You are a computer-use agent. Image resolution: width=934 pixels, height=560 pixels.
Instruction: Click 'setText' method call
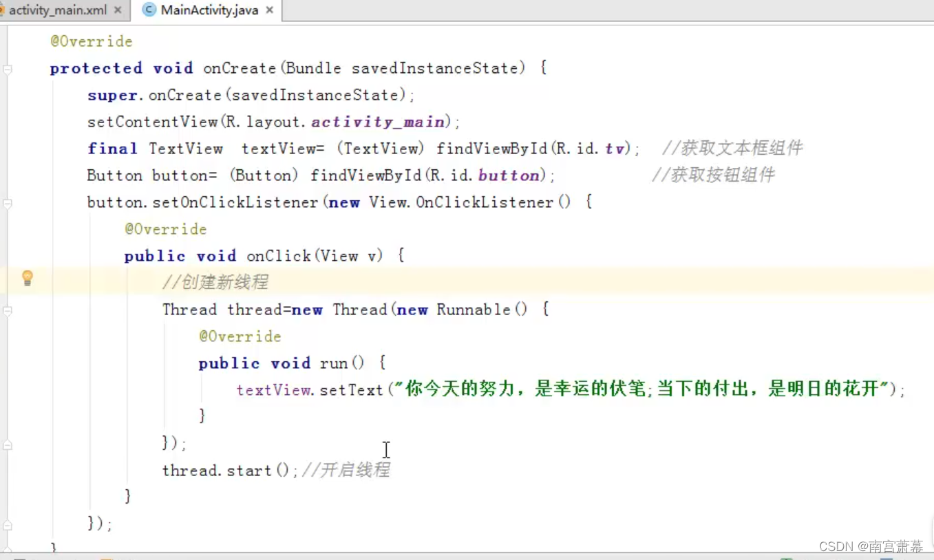[351, 390]
